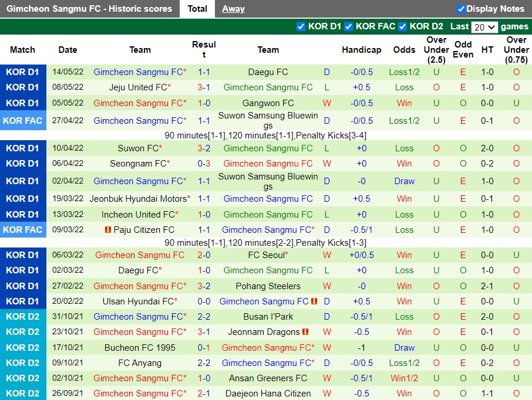Switch to the Away tab
This screenshot has width=532, height=400.
coord(233,9)
